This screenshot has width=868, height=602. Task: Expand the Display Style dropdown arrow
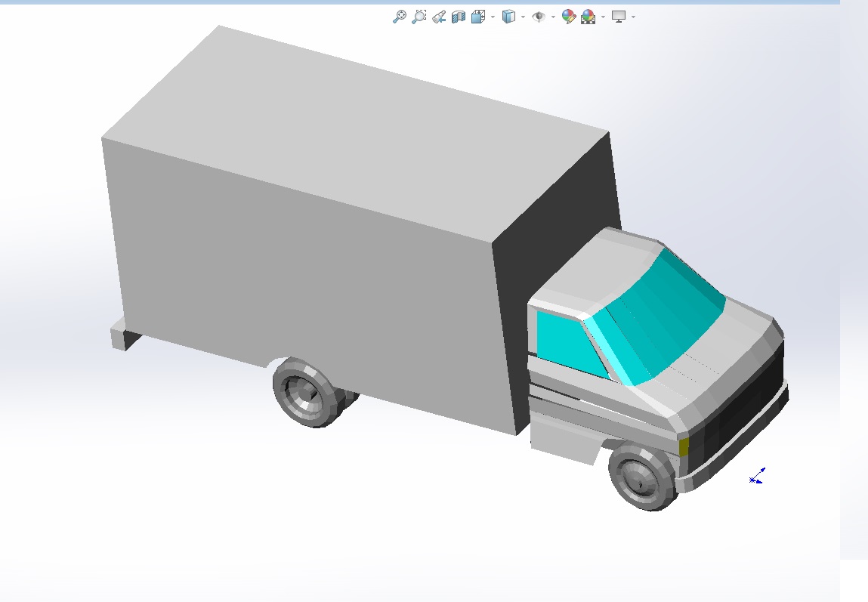[x=523, y=17]
